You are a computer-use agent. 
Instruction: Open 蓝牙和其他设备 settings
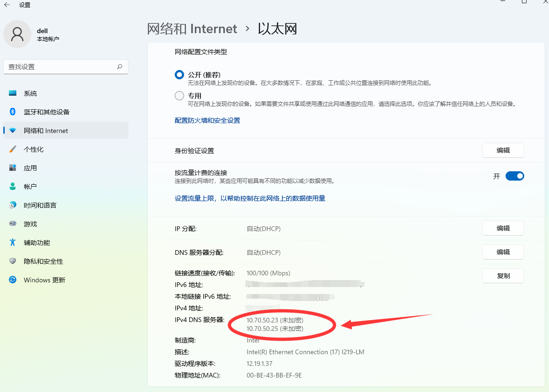pos(46,112)
